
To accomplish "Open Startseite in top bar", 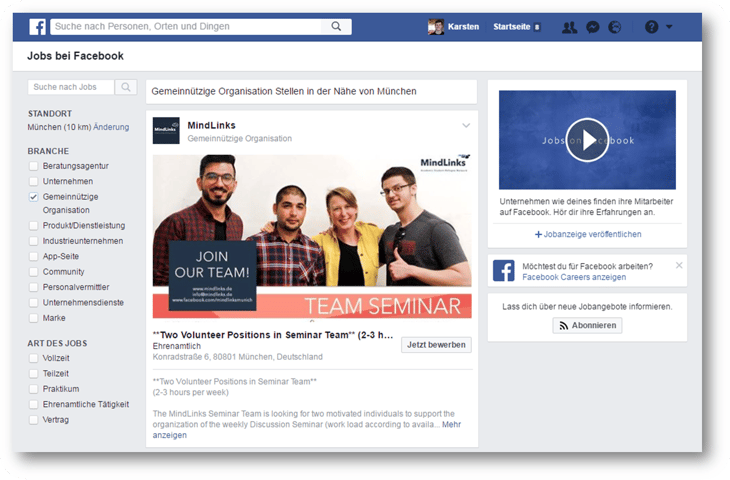I will tap(512, 27).
